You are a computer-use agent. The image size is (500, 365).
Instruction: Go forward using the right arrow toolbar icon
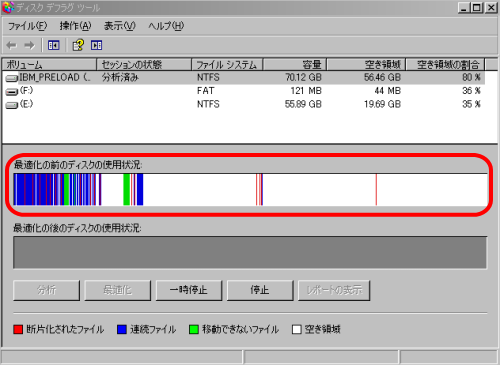click(x=30, y=45)
